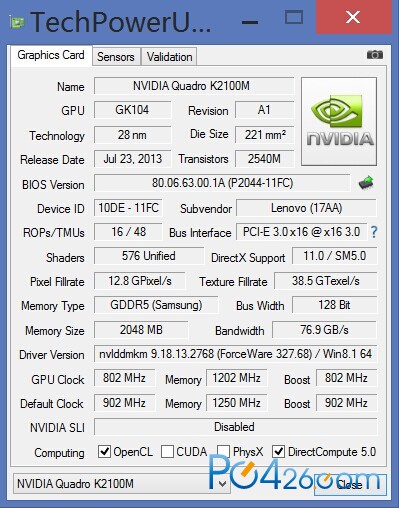Click the BIOS save chip icon
Image resolution: width=399 pixels, height=508 pixels.
click(x=366, y=183)
